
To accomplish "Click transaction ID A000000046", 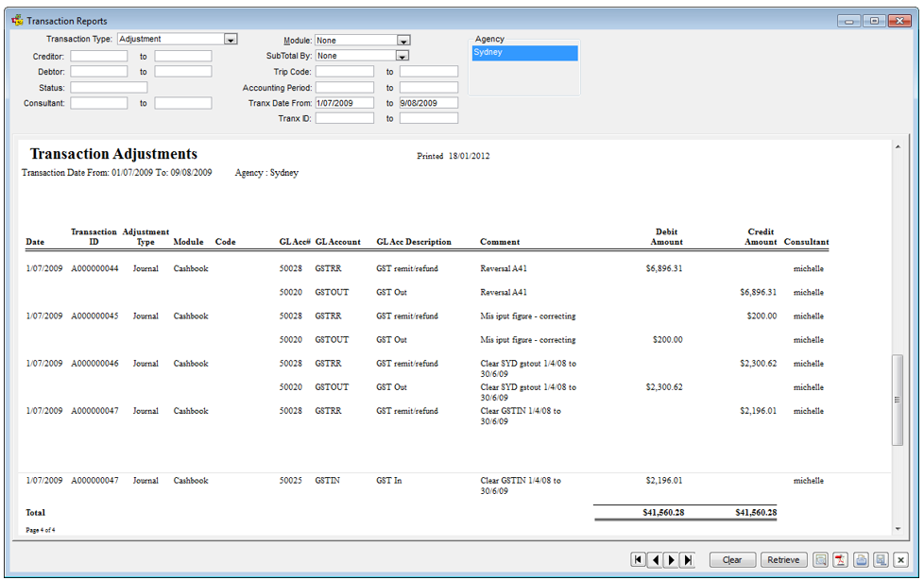I will (94, 363).
